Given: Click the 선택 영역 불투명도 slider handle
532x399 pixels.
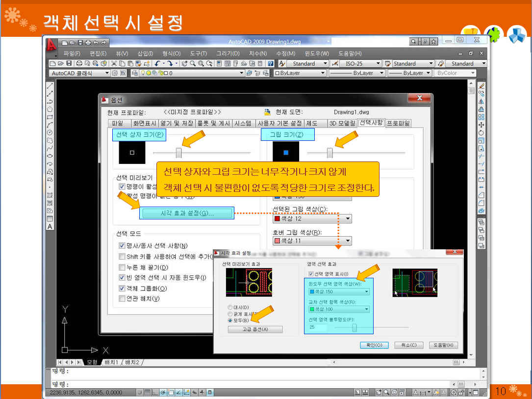Looking at the screenshot, I should pyautogui.click(x=354, y=327).
